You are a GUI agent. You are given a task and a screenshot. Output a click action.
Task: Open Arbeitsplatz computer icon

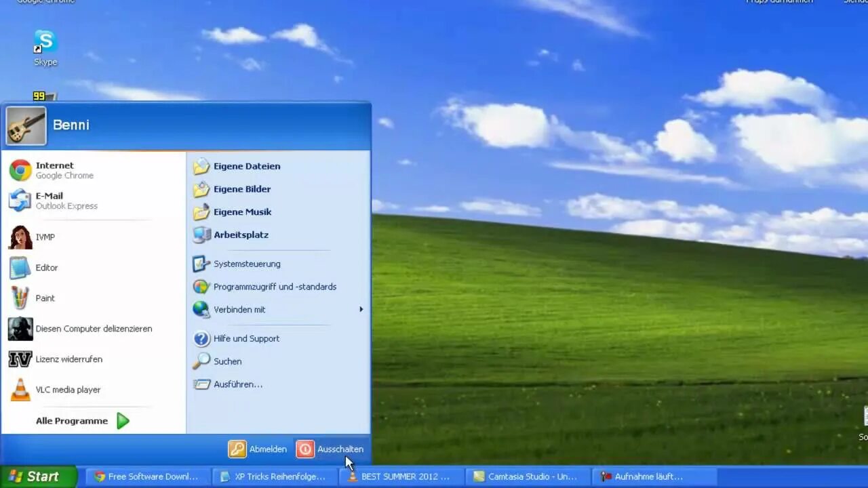[x=201, y=235]
